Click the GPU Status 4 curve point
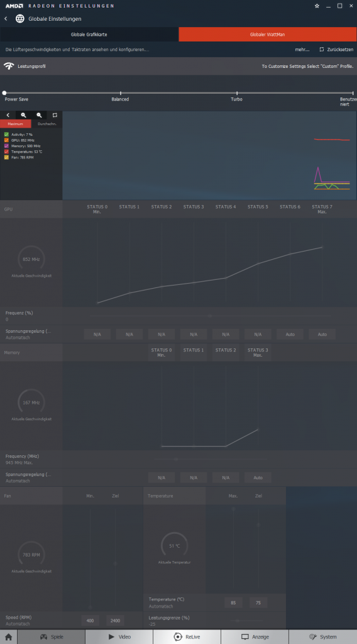Screen dimensions: 357x644 click(x=226, y=278)
